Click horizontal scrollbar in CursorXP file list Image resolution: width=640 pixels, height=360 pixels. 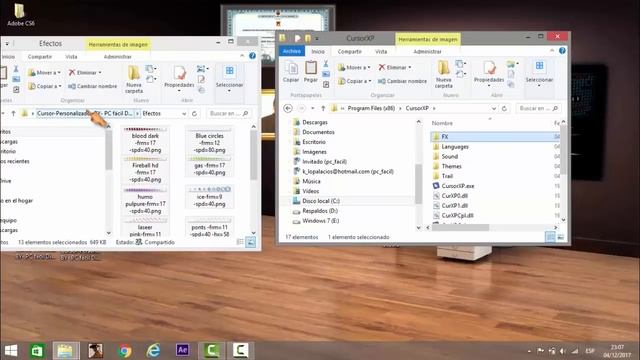click(x=460, y=227)
